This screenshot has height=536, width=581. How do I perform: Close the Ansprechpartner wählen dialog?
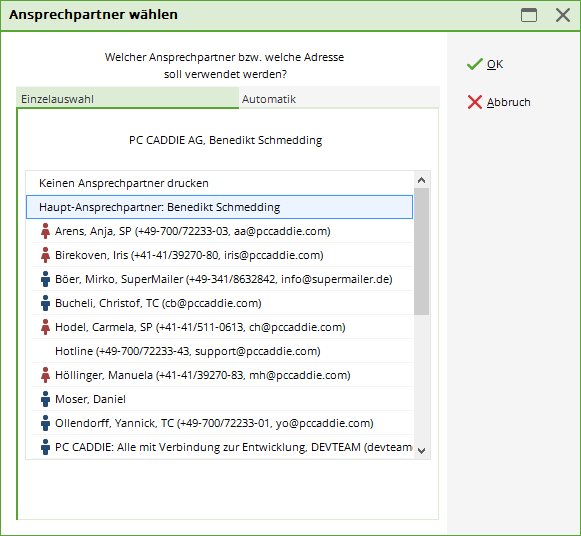[563, 15]
